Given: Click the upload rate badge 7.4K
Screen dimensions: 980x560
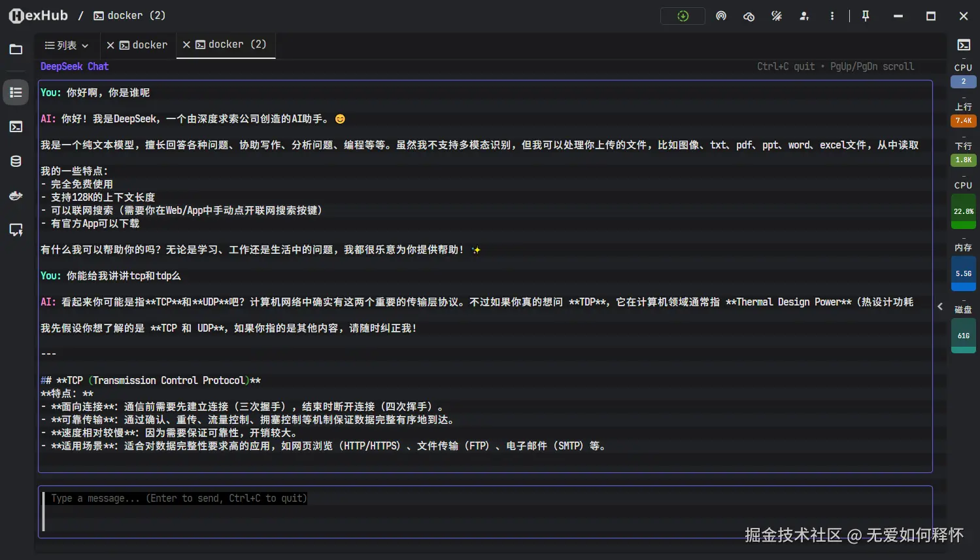Looking at the screenshot, I should tap(964, 120).
